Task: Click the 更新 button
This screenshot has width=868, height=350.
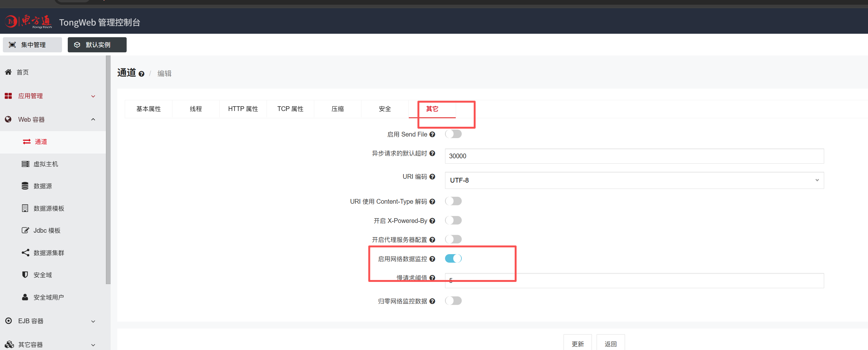Action: point(577,343)
